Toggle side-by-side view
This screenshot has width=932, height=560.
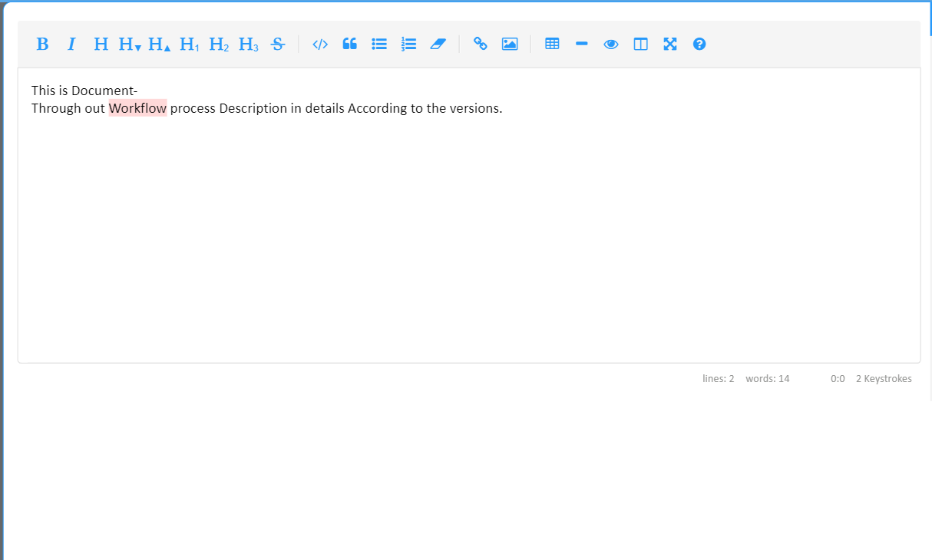tap(640, 44)
